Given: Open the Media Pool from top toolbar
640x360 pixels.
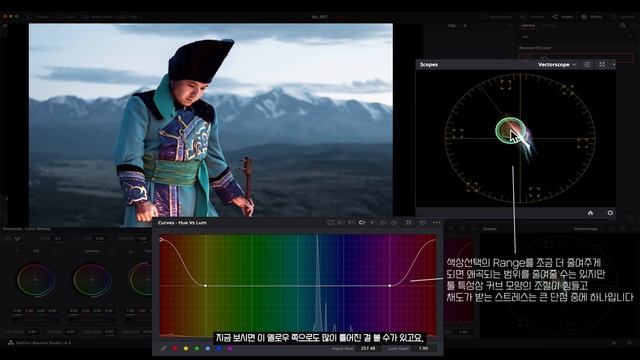Looking at the screenshot, I should click(97, 17).
